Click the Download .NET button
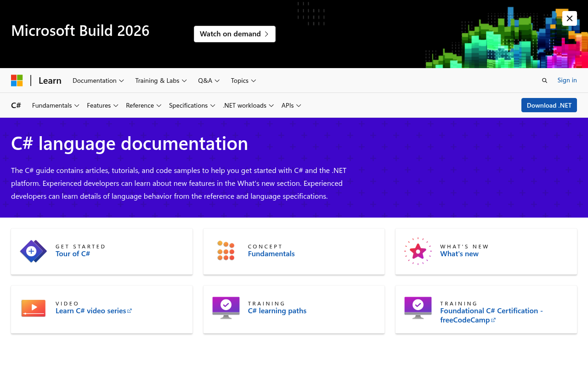This screenshot has width=588, height=368. point(549,105)
